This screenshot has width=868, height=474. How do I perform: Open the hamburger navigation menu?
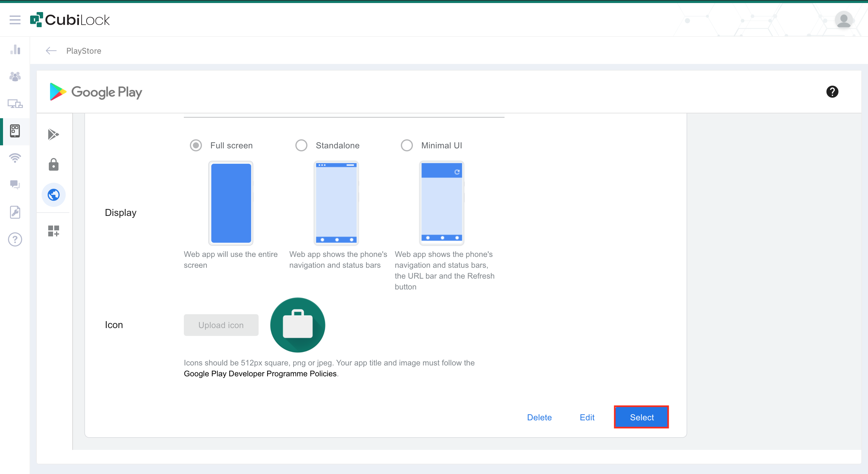(x=15, y=20)
